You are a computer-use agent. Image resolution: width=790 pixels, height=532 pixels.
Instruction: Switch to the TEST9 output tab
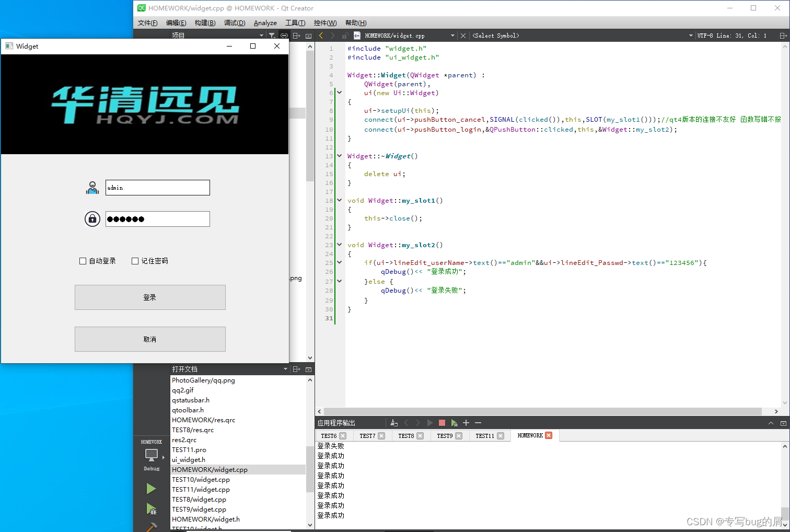click(x=445, y=436)
